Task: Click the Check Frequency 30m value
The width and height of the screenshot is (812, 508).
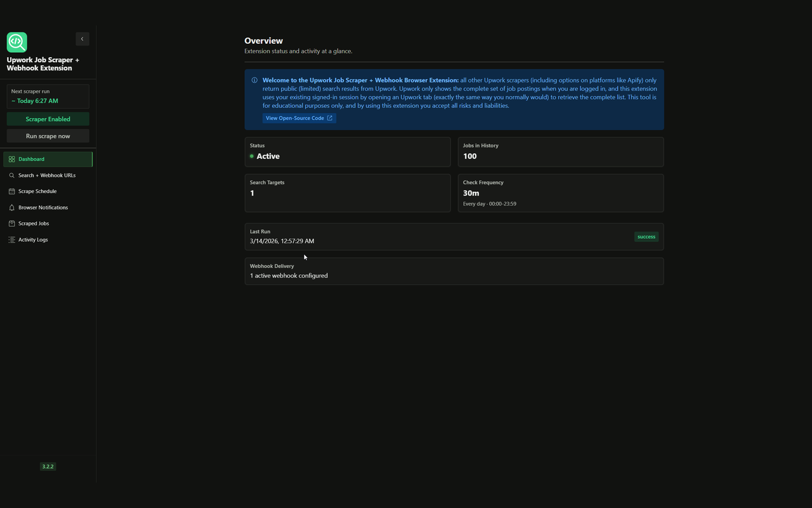Action: [x=471, y=193]
